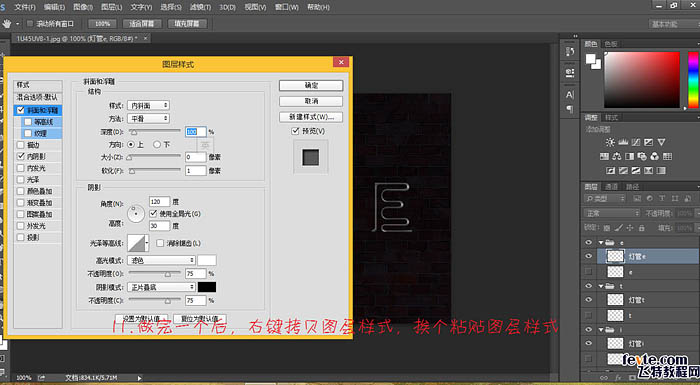Add an Exposure adjustment layer
Image resolution: width=700 pixels, height=385 pixels.
648,142
